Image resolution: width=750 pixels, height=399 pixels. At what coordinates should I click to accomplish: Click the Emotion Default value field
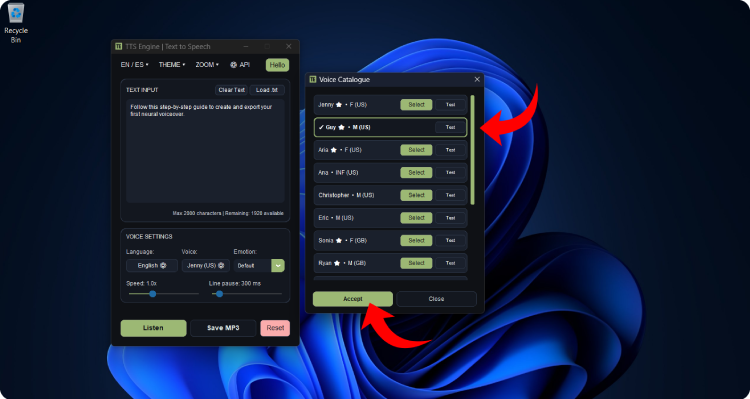253,266
